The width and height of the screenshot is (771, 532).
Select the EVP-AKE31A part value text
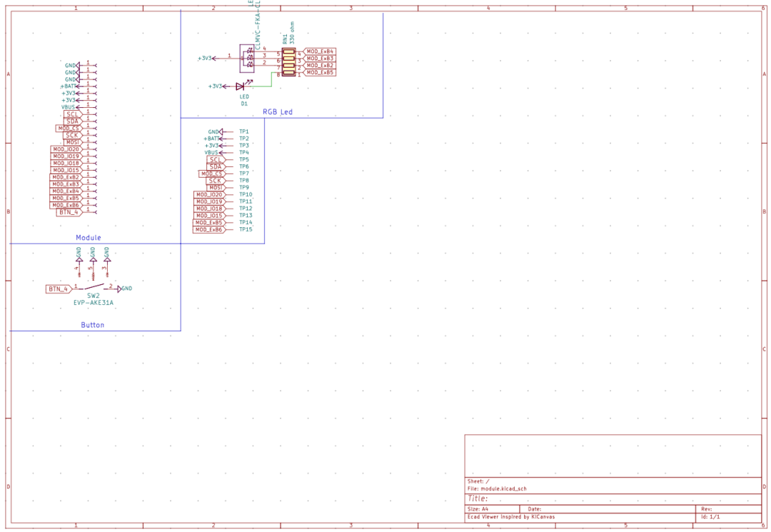tap(94, 303)
